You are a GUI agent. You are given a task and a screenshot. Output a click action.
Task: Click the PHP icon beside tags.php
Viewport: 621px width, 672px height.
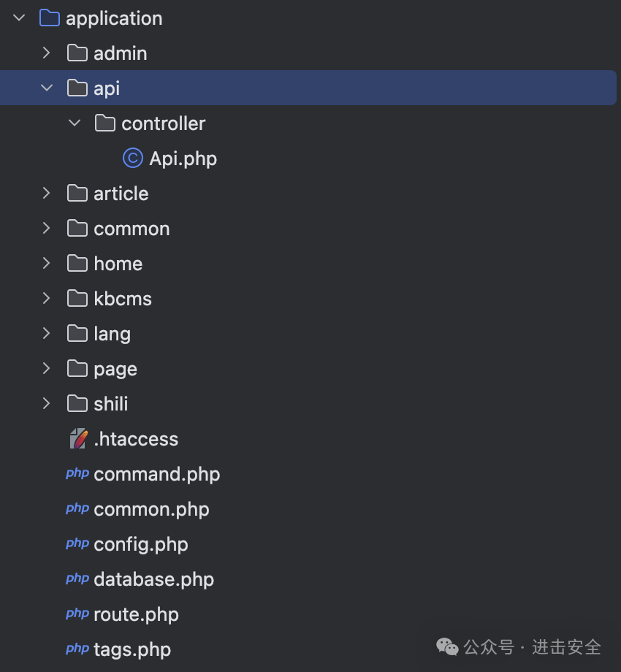coord(77,649)
